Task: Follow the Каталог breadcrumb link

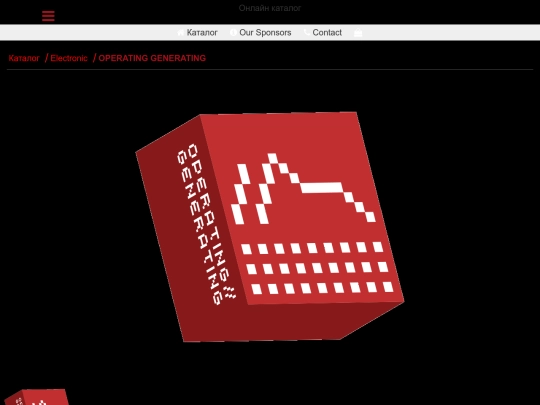Action: tap(24, 58)
